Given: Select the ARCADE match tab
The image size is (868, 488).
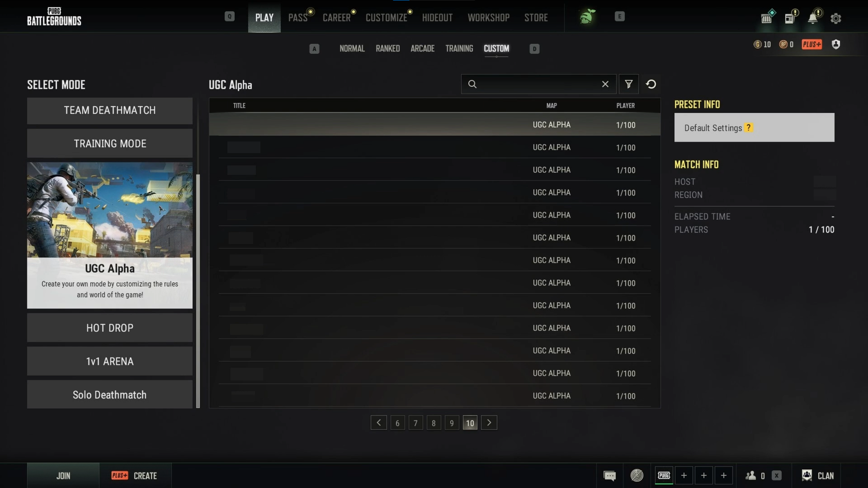Looking at the screenshot, I should [422, 49].
